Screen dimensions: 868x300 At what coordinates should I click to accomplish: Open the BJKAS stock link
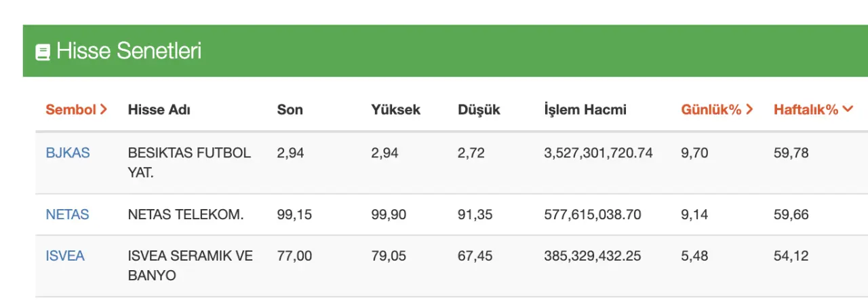pos(68,153)
